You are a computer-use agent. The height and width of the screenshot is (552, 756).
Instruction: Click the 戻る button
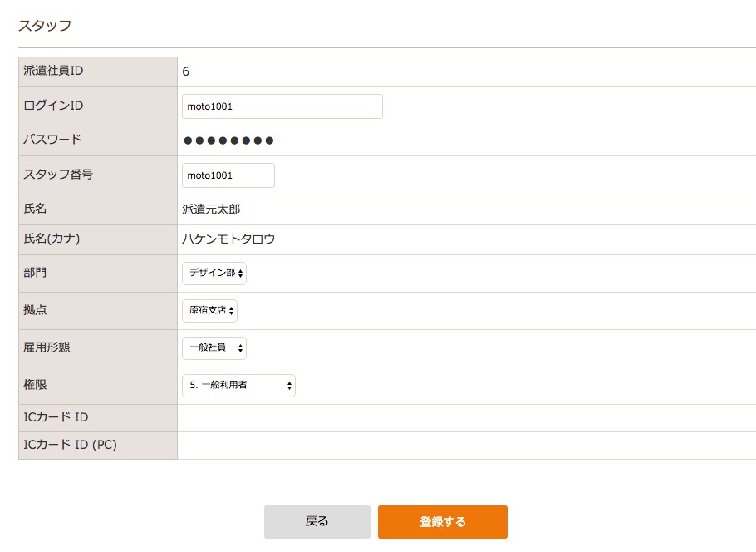coord(317,521)
